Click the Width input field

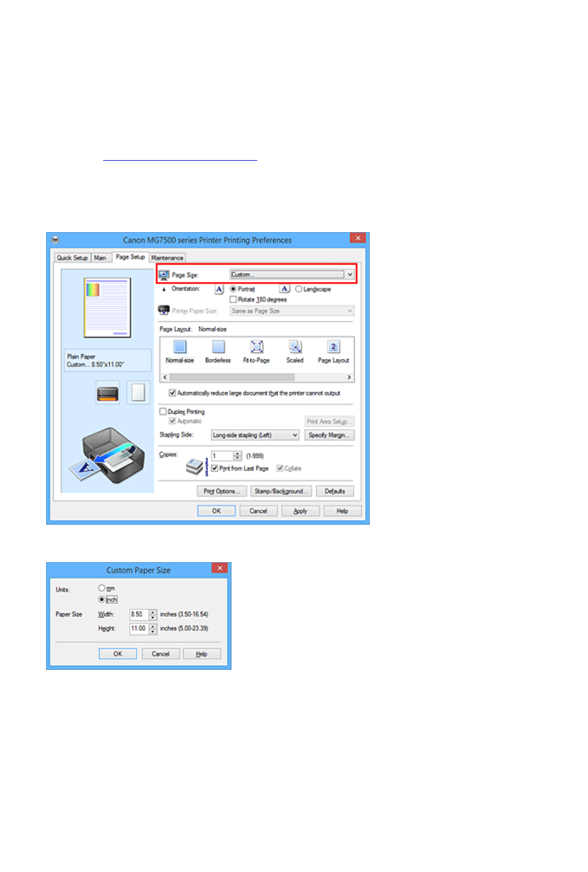(x=139, y=615)
